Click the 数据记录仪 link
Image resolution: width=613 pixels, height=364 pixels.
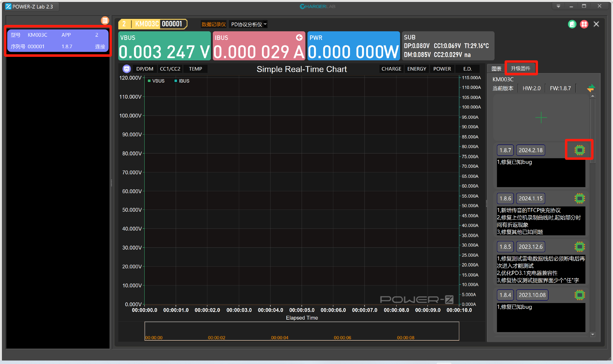pyautogui.click(x=213, y=24)
